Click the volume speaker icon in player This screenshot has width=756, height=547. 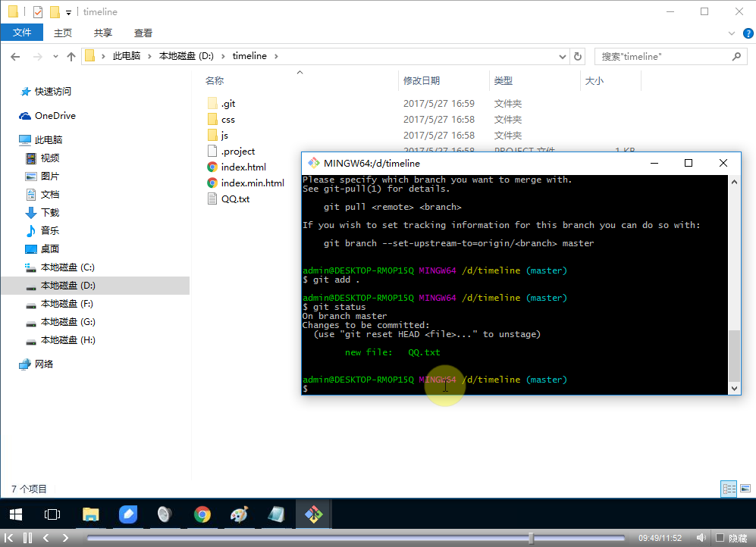(702, 538)
